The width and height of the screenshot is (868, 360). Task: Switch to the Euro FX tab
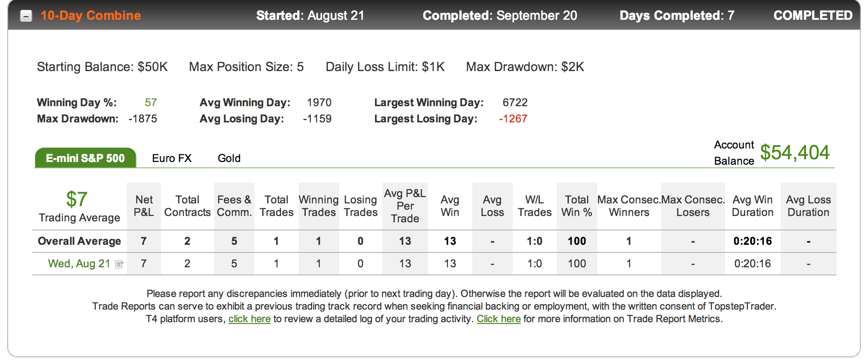coord(172,158)
